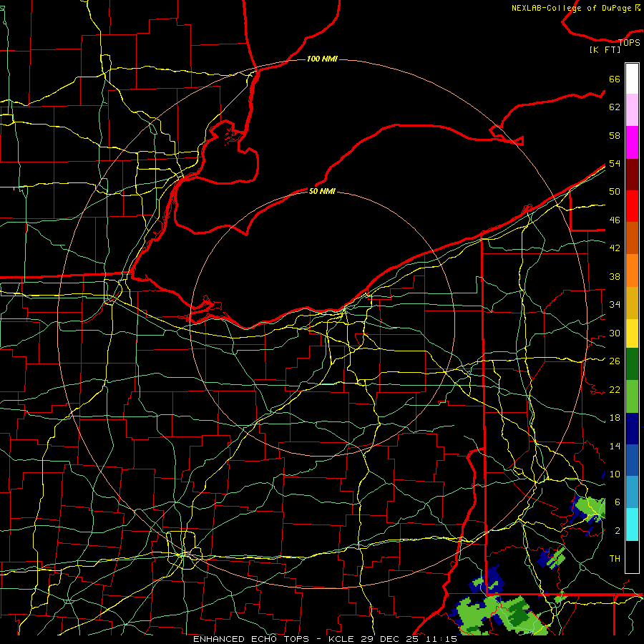Click the dark green 30 kft swatch
The height and width of the screenshot is (644, 644).
[x=632, y=364]
